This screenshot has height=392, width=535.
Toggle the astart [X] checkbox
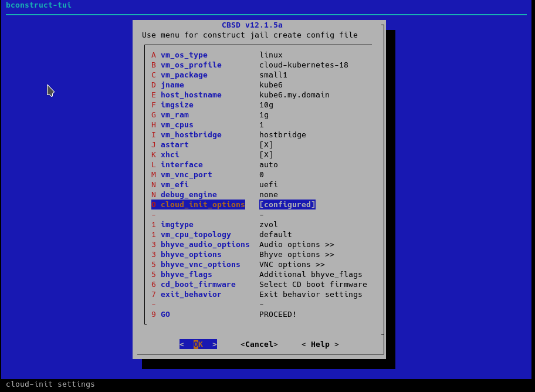click(x=266, y=145)
